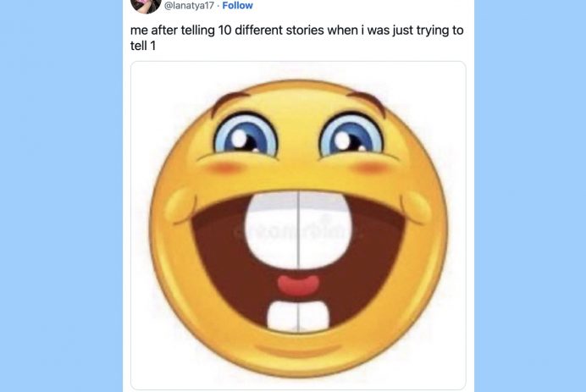The image size is (586, 392).
Task: Click the emoji's left blushing cheek
Action: 222,168
